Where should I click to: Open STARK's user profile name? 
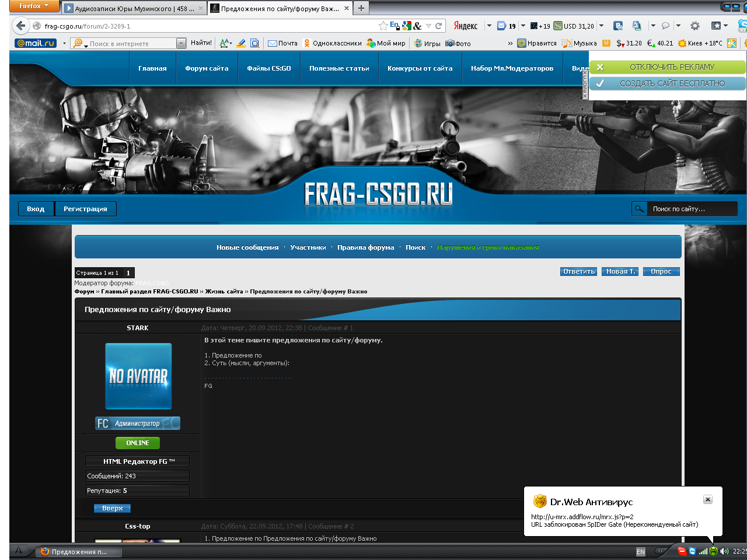[x=138, y=328]
